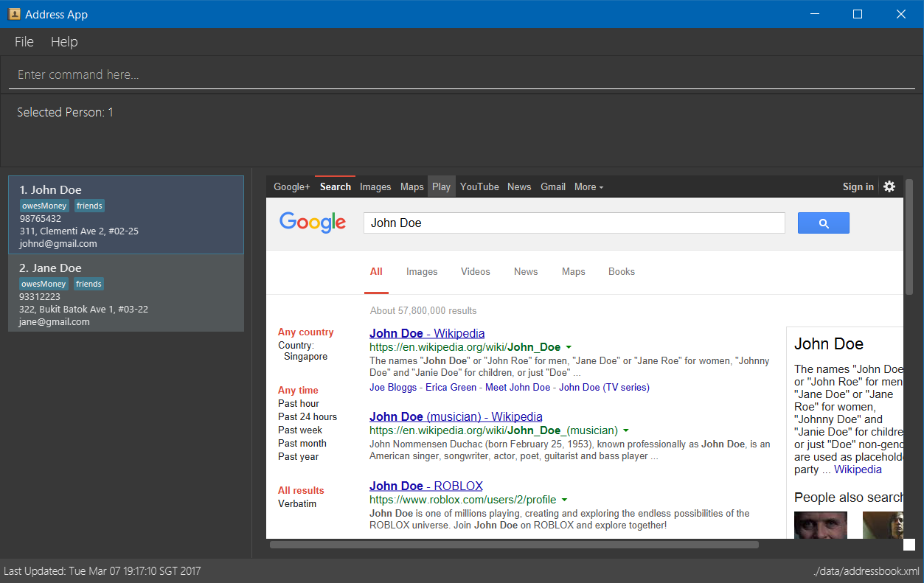Click the phone number 98765432
Viewport: 924px width, 583px height.
click(41, 219)
